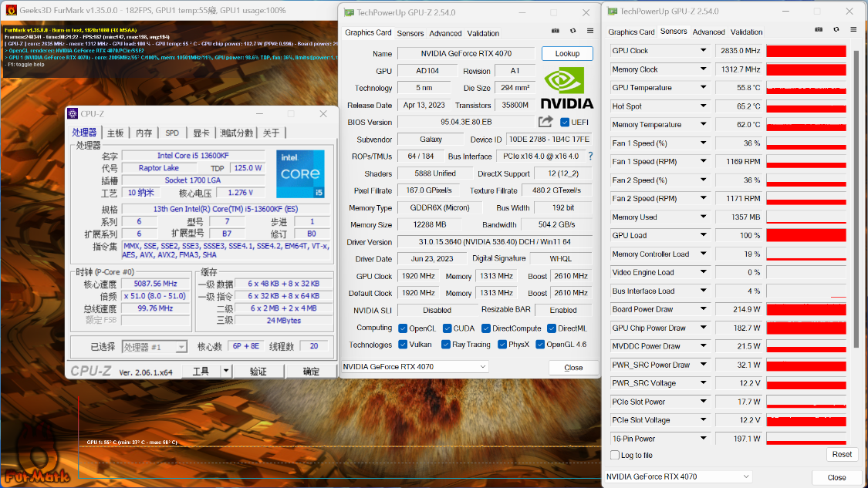Click the Intel Core i5 logo in CPU-Z
Viewport: 868px width, 488px height.
pyautogui.click(x=299, y=173)
